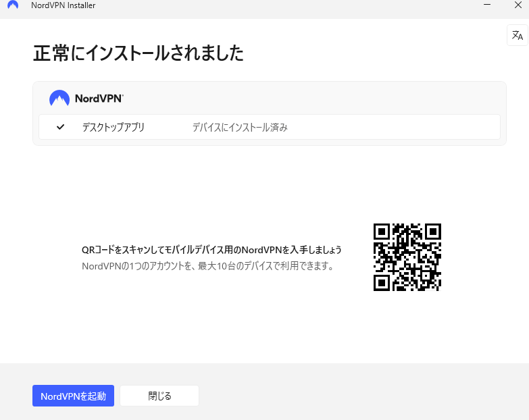Click the 最大10台のデバイス description text
Viewport: 529px width, 420px height.
click(208, 266)
